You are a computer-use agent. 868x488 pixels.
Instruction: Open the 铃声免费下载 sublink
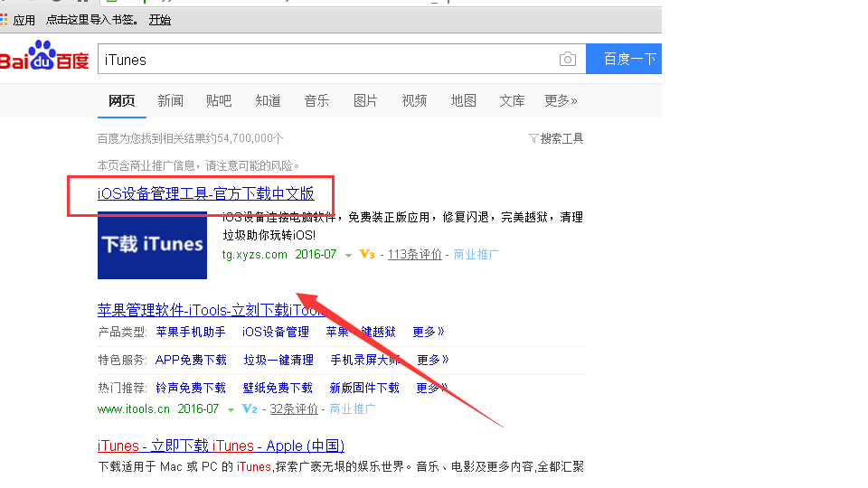point(191,389)
